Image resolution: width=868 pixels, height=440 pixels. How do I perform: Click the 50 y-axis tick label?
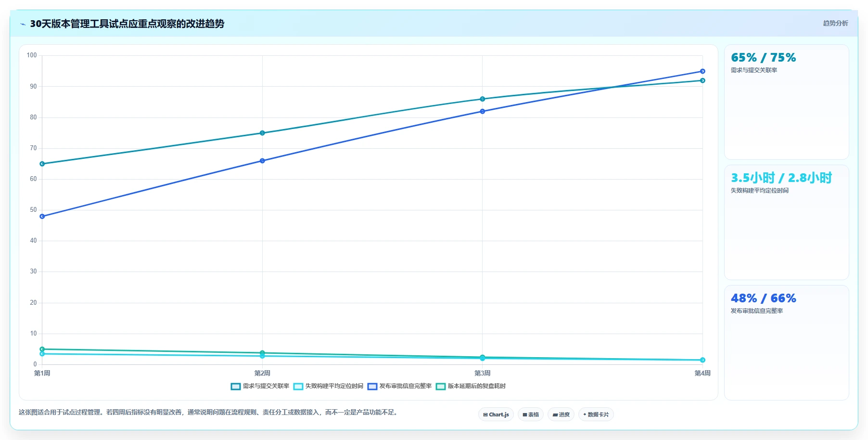tap(33, 210)
